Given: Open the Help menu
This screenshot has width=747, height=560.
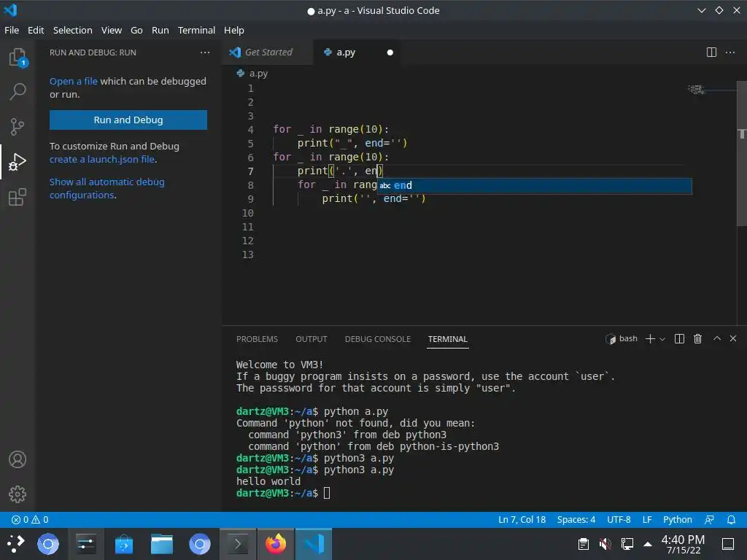Looking at the screenshot, I should click(x=234, y=30).
